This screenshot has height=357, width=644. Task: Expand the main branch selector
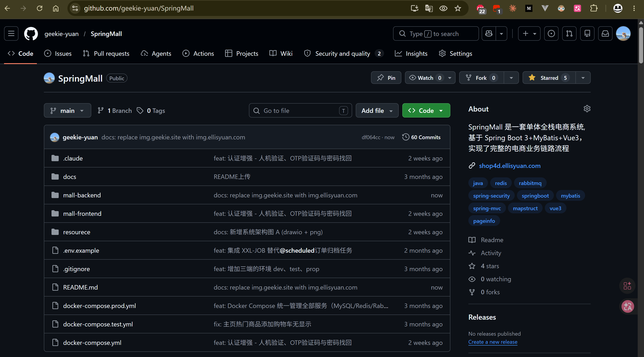tap(67, 111)
